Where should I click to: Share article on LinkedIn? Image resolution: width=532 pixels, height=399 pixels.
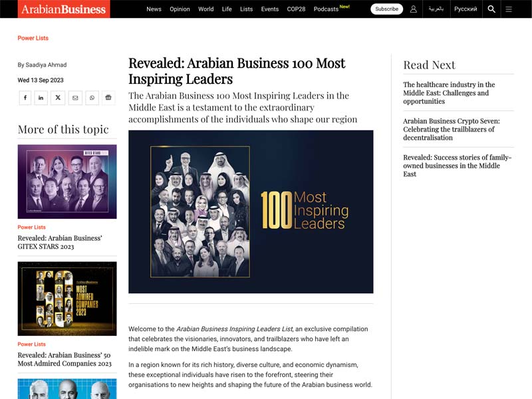(x=41, y=98)
